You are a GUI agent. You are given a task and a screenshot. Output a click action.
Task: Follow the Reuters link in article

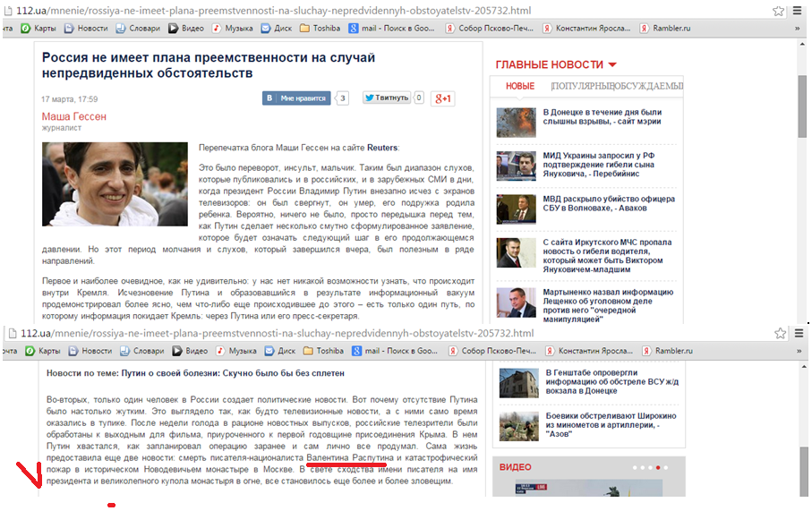pos(382,148)
